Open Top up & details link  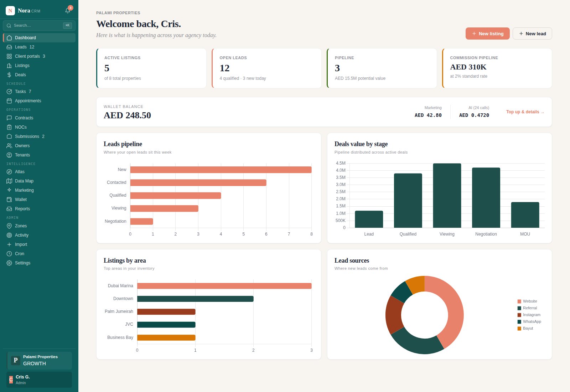pyautogui.click(x=525, y=112)
